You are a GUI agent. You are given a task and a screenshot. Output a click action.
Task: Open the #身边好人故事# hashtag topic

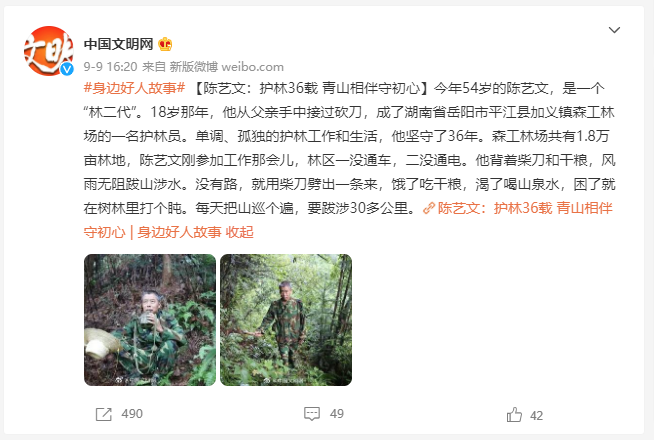pyautogui.click(x=134, y=88)
